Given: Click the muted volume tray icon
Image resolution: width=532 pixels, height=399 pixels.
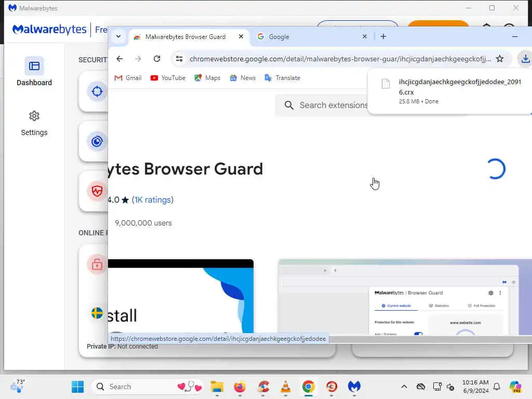Looking at the screenshot, I should point(450,387).
